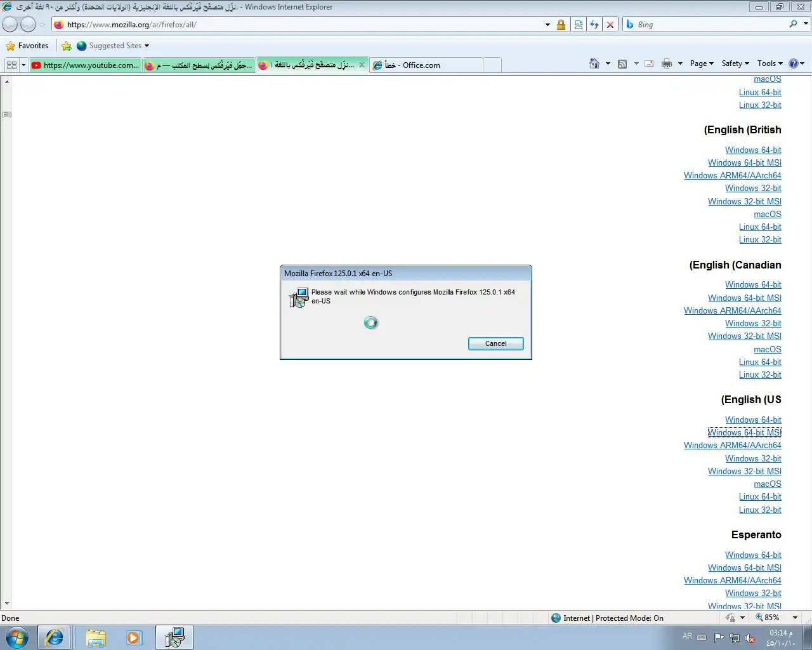Screen dimensions: 812x650
Task: Open a new blank tab
Action: click(492, 65)
